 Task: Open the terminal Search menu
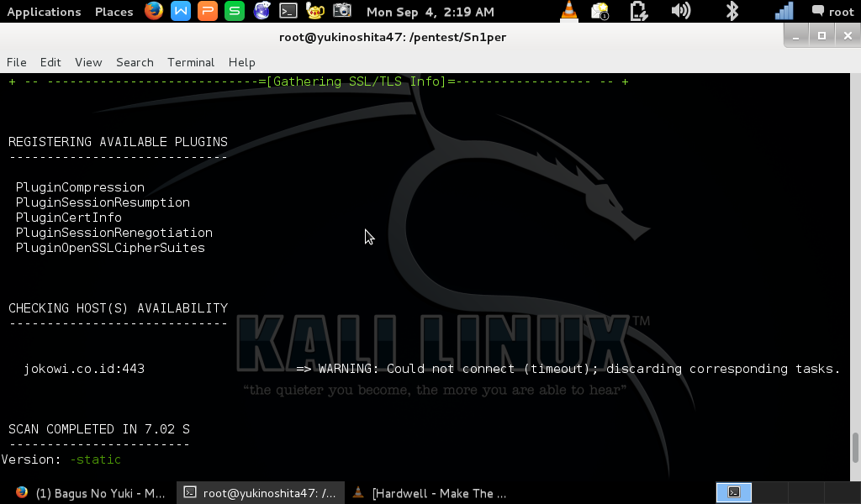pos(135,62)
